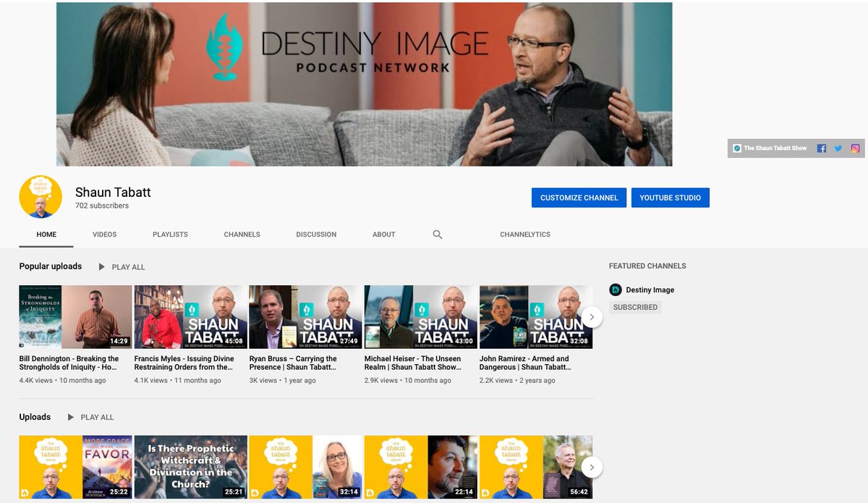Open More Grace More Favor upload thumbnail
This screenshot has width=868, height=503.
point(75,468)
